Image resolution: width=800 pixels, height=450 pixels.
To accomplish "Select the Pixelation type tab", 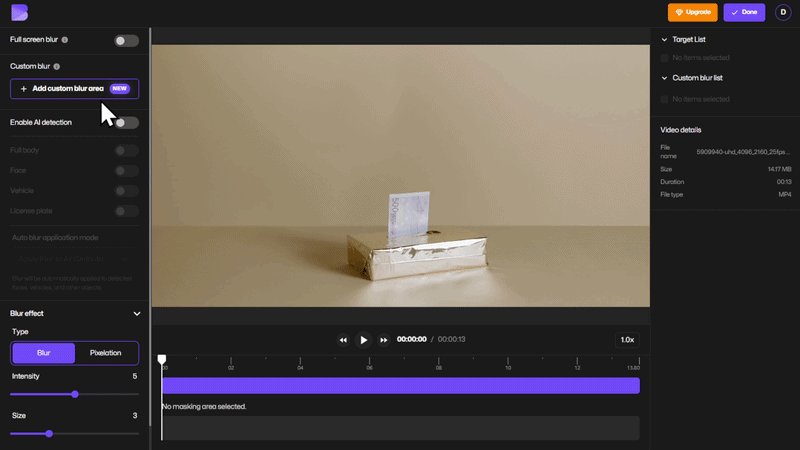I will point(106,353).
